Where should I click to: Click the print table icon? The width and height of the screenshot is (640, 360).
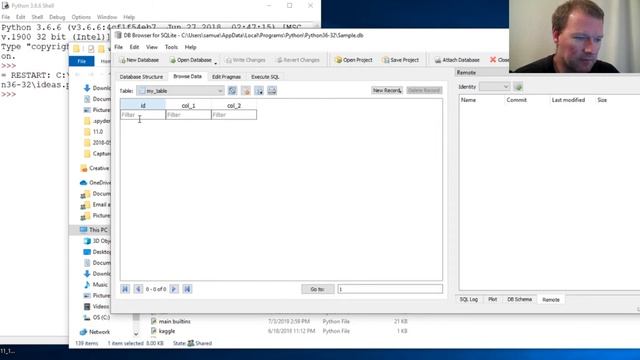click(272, 91)
